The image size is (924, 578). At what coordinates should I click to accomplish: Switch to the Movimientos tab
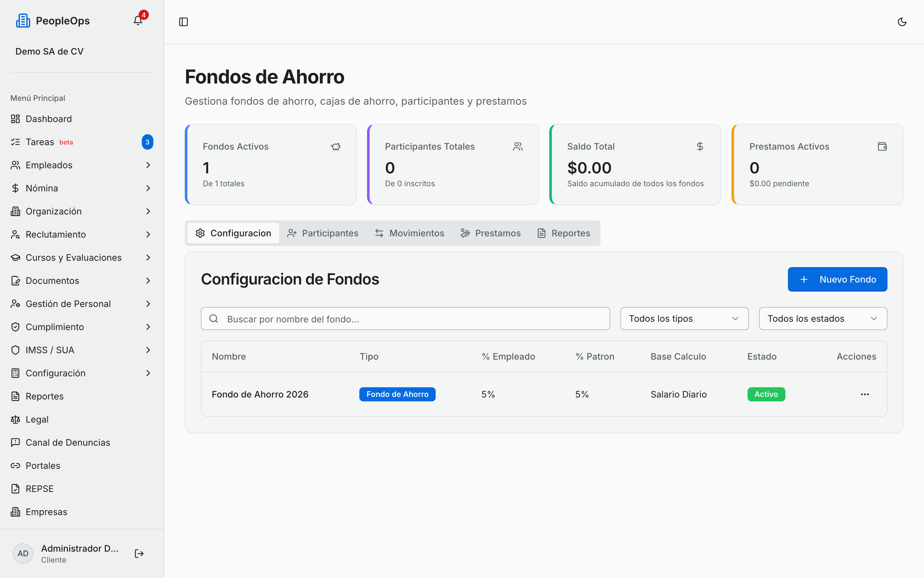[x=409, y=233]
